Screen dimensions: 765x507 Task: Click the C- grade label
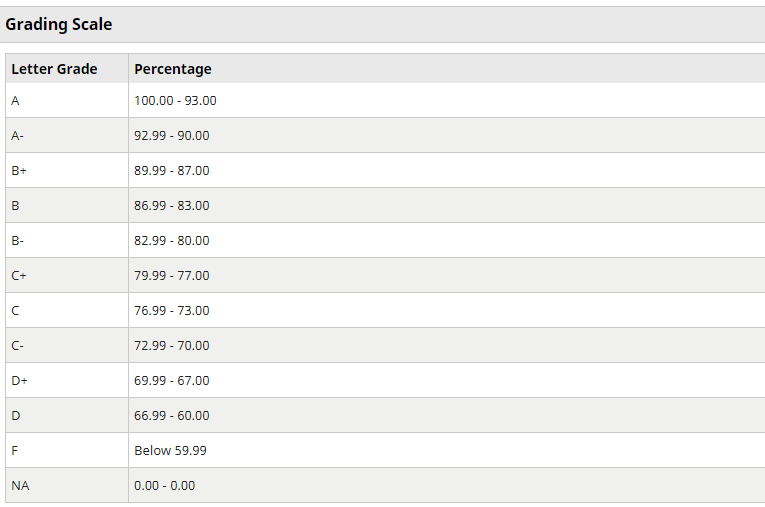click(17, 346)
